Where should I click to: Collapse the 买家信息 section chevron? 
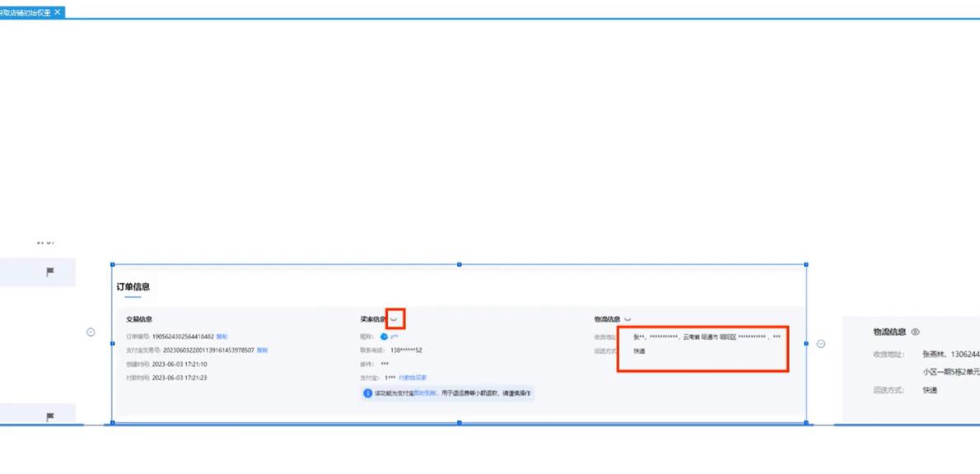click(394, 320)
